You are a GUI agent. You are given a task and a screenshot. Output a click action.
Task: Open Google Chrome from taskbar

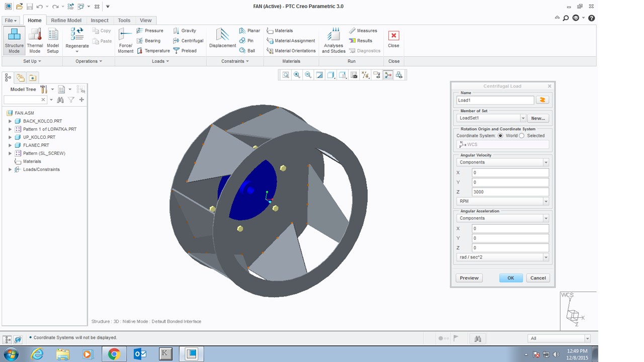(114, 354)
